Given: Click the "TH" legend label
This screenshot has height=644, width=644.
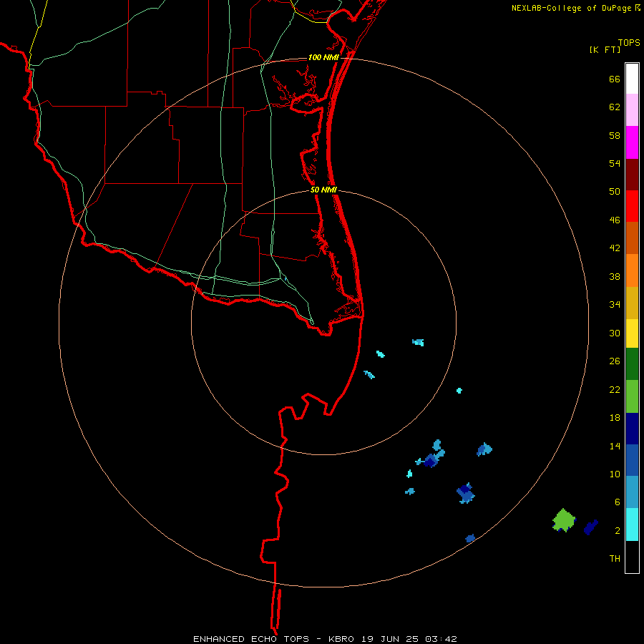Looking at the screenshot, I should pyautogui.click(x=615, y=559).
